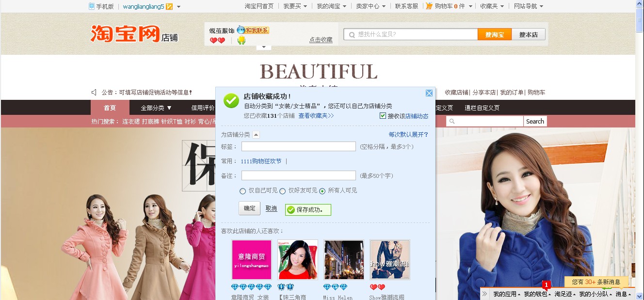Select the 仅自己可见 radio button

(243, 191)
